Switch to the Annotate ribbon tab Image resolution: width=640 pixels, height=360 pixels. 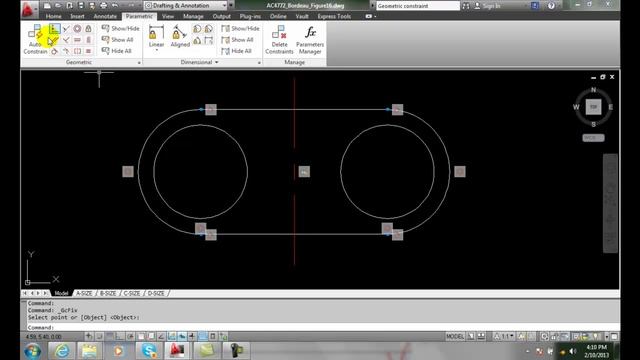pos(105,16)
